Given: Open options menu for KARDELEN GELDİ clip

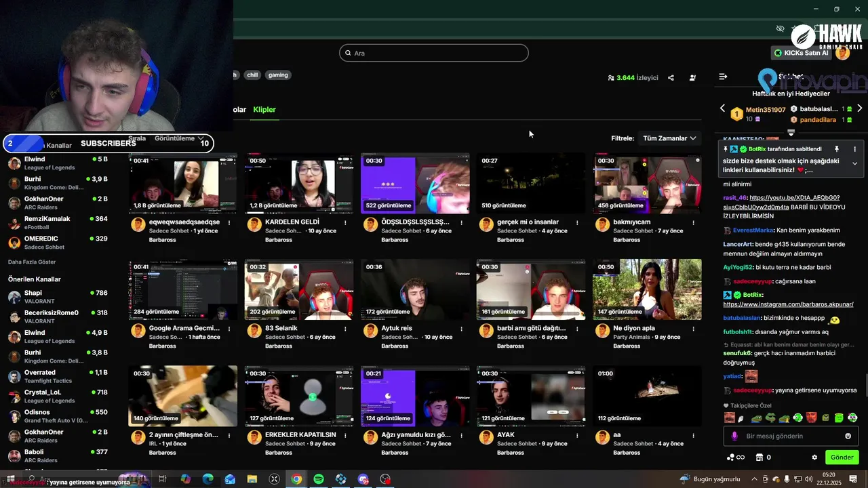Looking at the screenshot, I should [x=345, y=222].
